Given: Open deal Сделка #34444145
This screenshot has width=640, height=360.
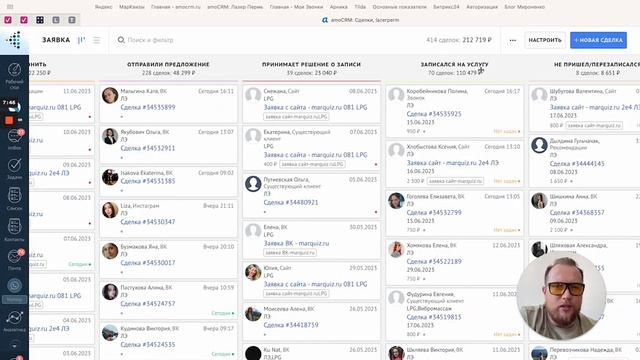Looking at the screenshot, I should 577,164.
